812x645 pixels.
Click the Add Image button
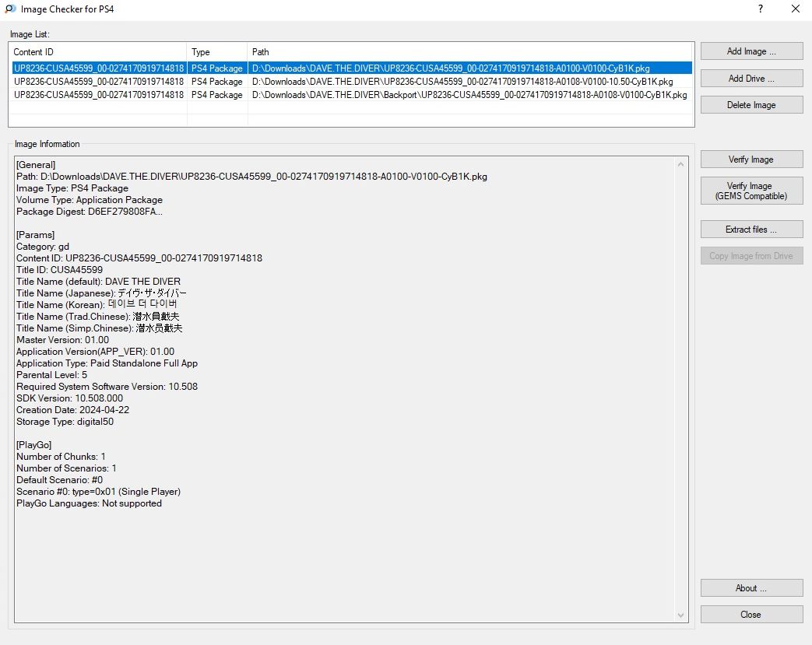point(751,51)
